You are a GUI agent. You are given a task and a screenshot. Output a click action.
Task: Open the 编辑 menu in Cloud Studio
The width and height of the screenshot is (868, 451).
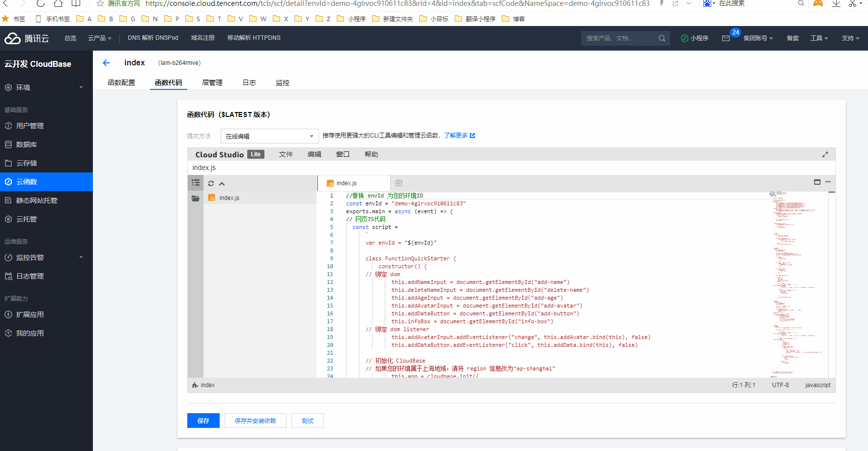(315, 154)
